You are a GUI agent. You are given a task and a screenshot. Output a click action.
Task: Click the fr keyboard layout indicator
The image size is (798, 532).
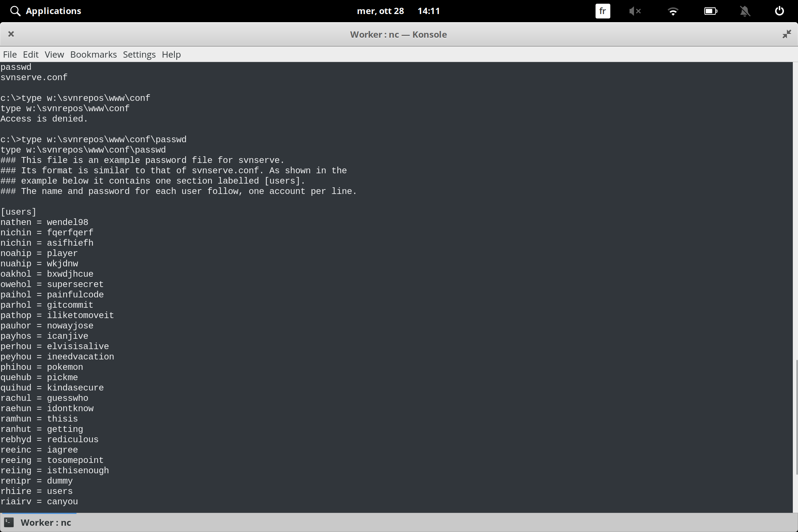(x=602, y=11)
